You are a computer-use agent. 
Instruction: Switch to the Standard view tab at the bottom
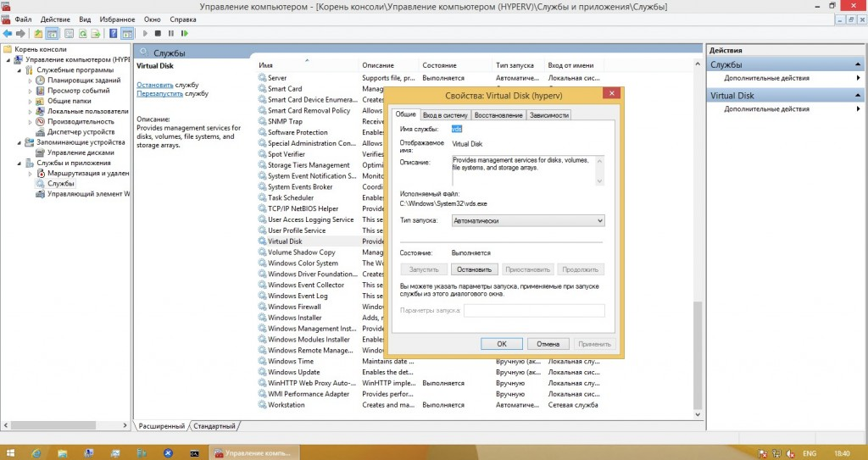pyautogui.click(x=215, y=425)
